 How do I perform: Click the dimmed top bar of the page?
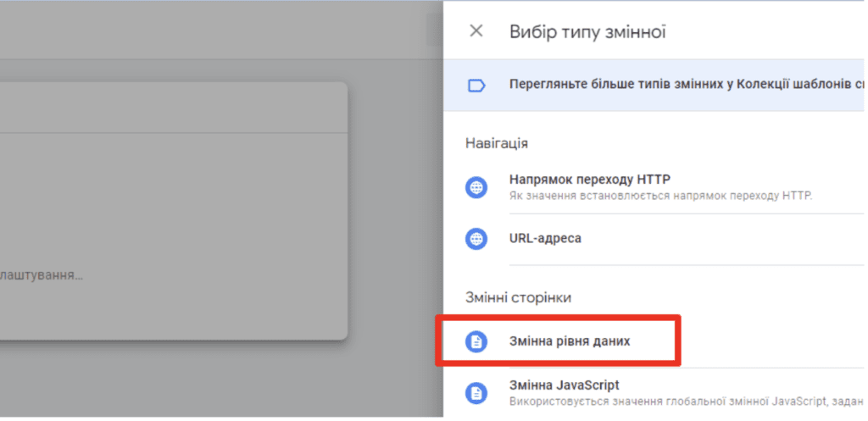[221, 30]
